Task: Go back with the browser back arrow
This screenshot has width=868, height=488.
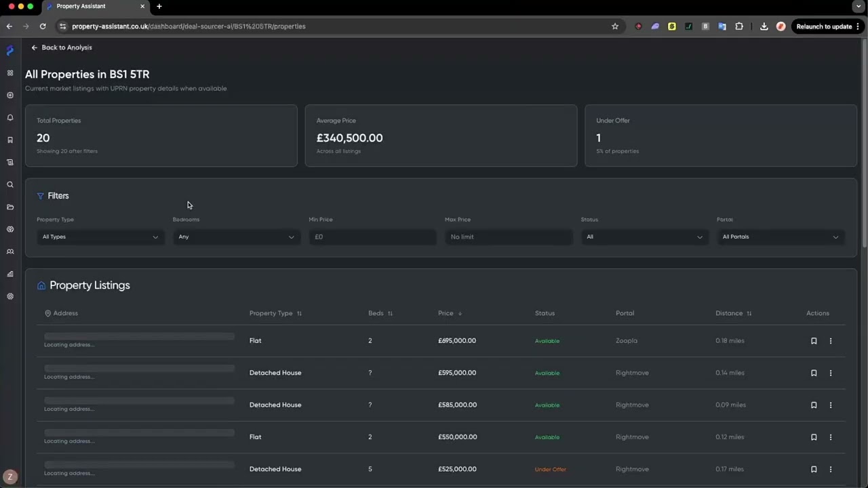Action: click(x=9, y=26)
